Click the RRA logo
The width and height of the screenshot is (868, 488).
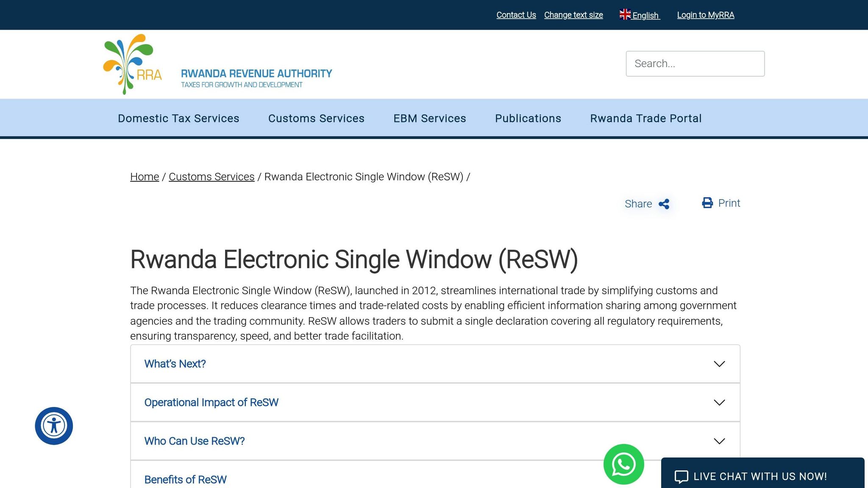tap(131, 64)
